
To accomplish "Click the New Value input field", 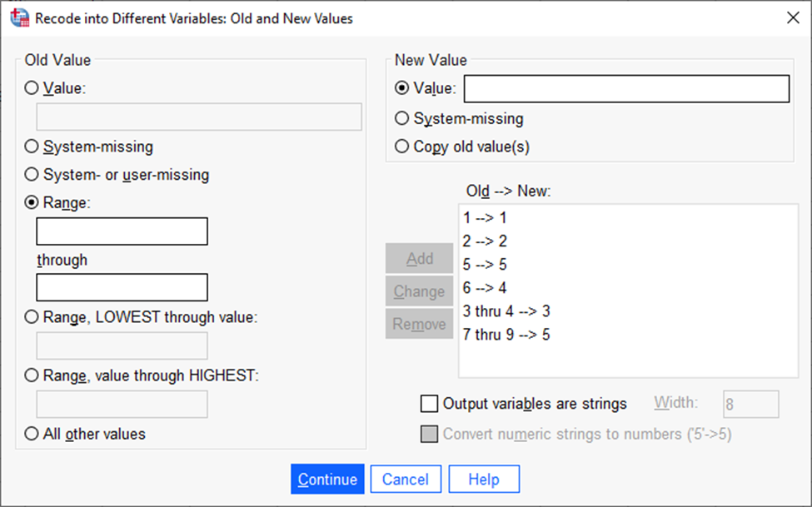I will pyautogui.click(x=626, y=88).
